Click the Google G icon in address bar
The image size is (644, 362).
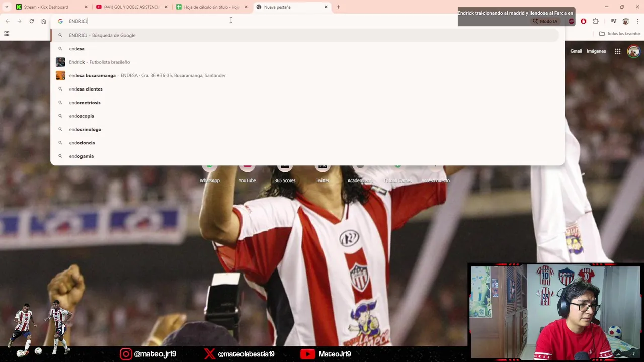tap(60, 21)
